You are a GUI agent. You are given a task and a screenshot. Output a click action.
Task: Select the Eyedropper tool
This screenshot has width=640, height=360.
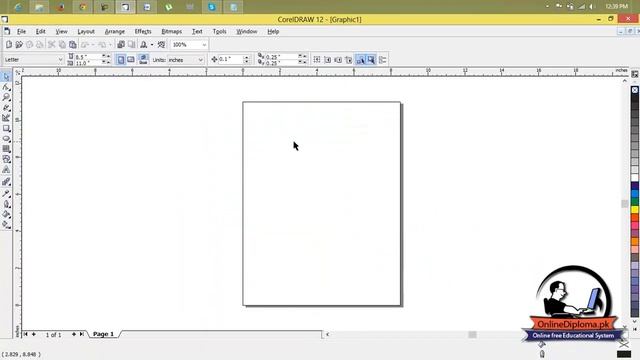[x=6, y=193]
